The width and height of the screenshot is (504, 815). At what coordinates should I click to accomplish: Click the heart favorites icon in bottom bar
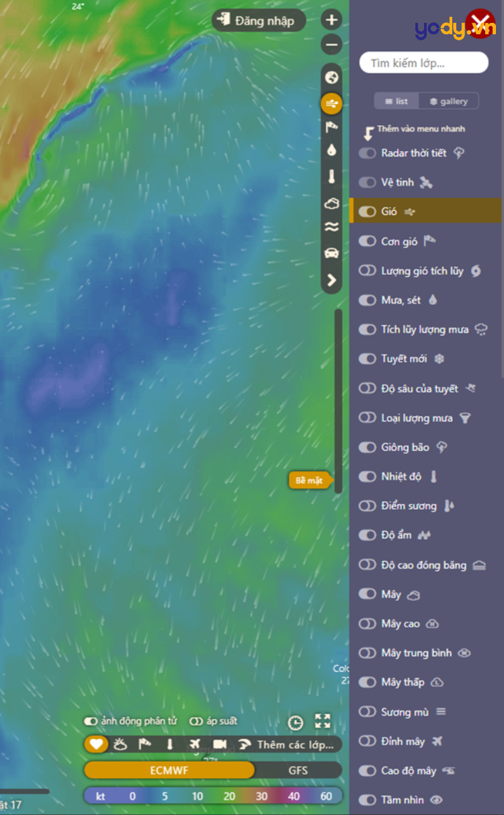pyautogui.click(x=97, y=744)
